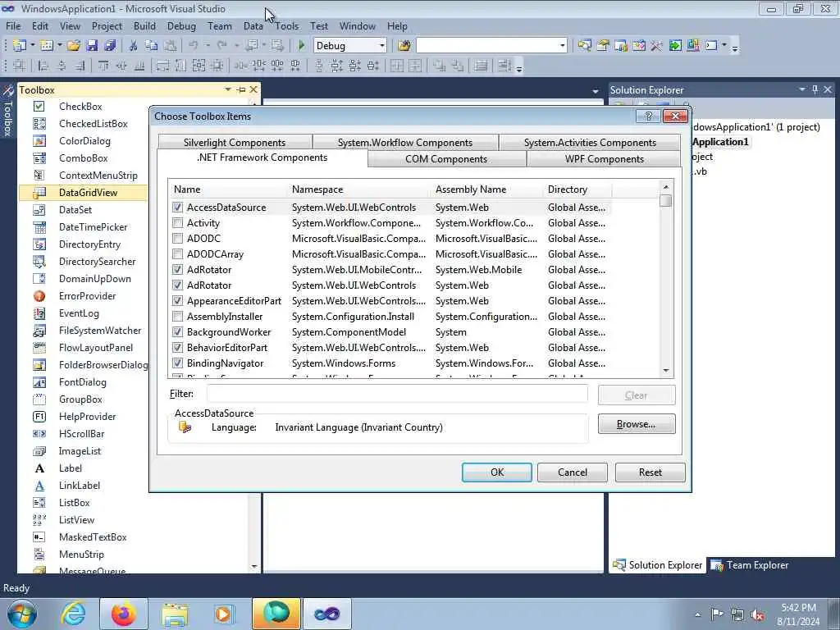The image size is (840, 630).
Task: Click the Save All toolbar icon
Action: (x=110, y=46)
